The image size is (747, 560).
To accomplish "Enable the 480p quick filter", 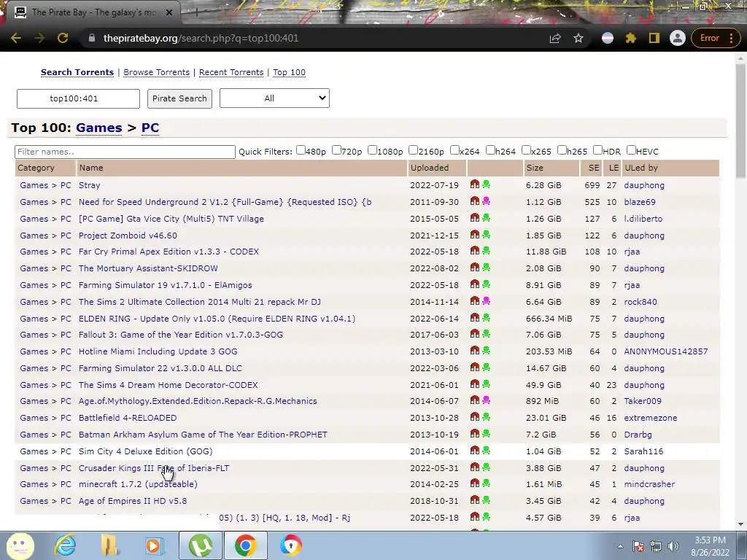I will [301, 150].
